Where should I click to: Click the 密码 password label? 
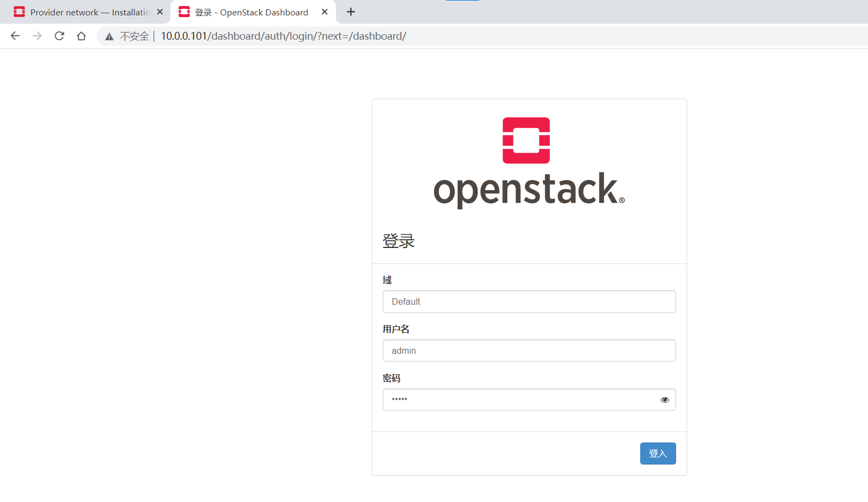[392, 378]
